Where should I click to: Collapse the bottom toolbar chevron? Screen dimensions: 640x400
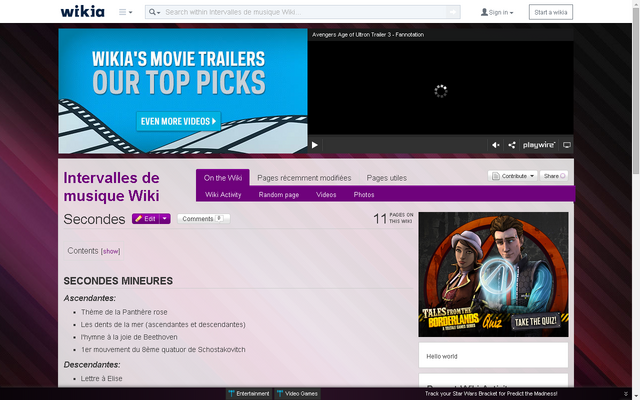(626, 394)
